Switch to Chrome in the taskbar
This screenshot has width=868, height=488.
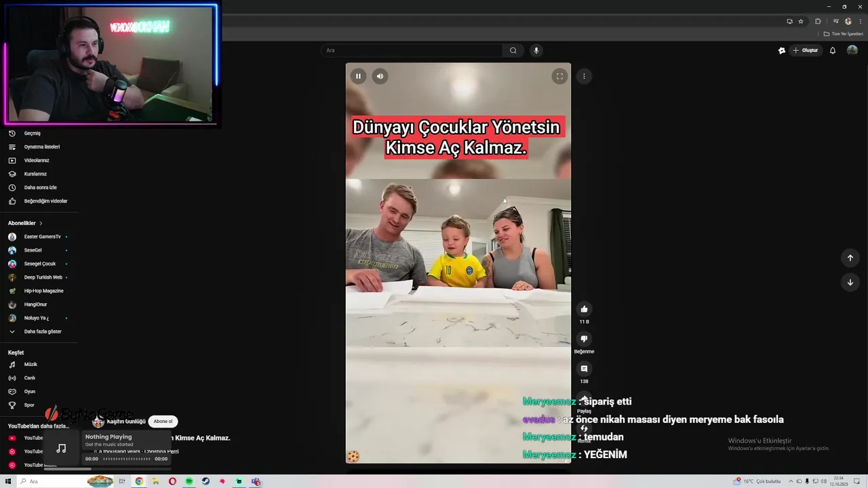pyautogui.click(x=139, y=481)
